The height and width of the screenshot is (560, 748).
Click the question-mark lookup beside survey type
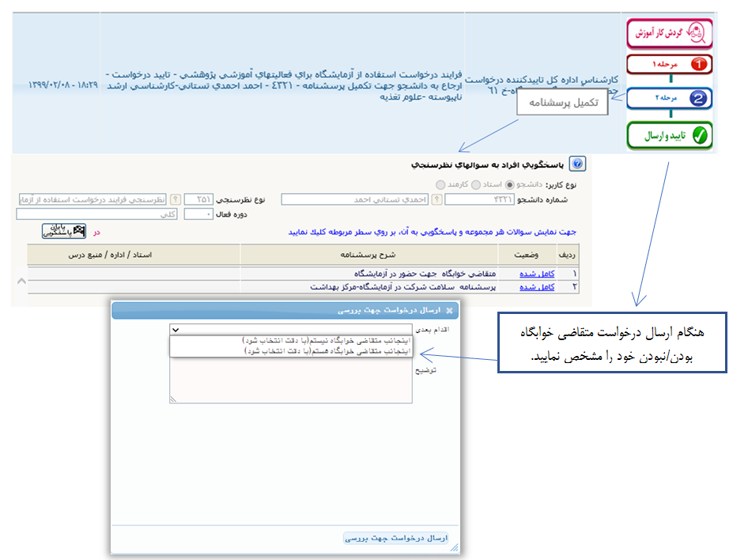pos(176,199)
